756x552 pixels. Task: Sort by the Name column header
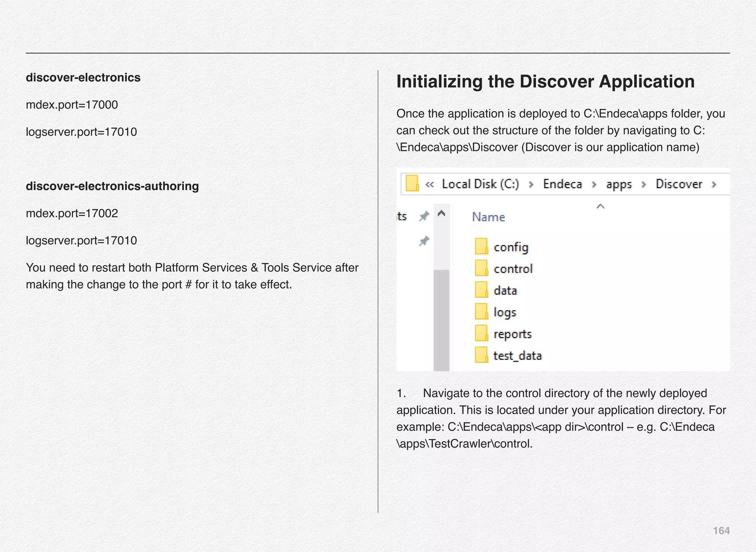coord(488,217)
